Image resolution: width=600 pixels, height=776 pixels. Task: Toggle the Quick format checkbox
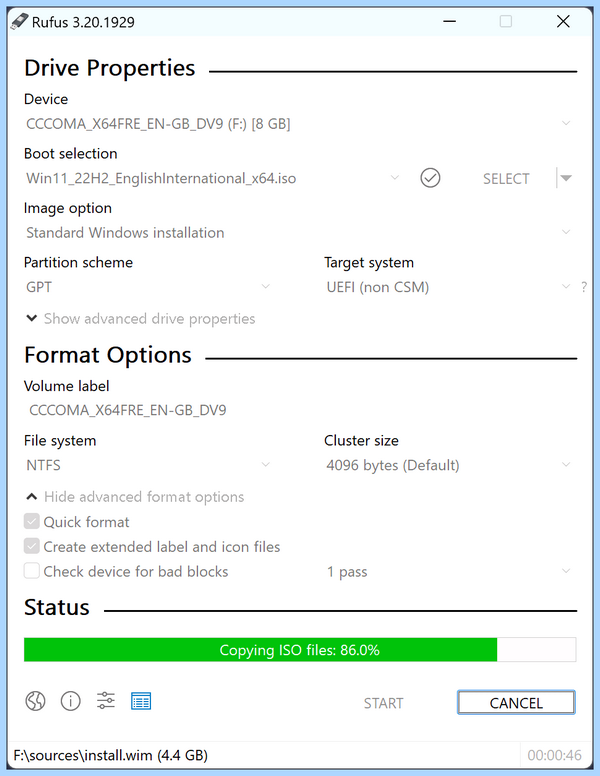tap(32, 522)
